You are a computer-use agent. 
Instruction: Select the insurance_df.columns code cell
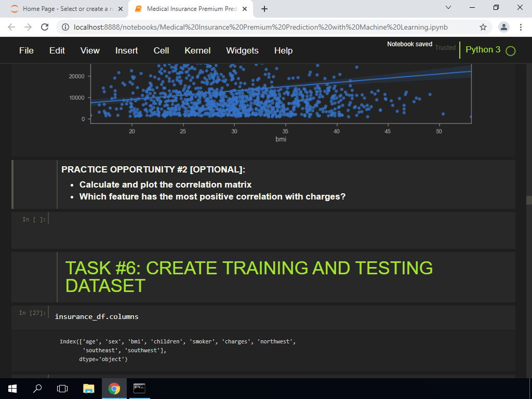coord(282,317)
